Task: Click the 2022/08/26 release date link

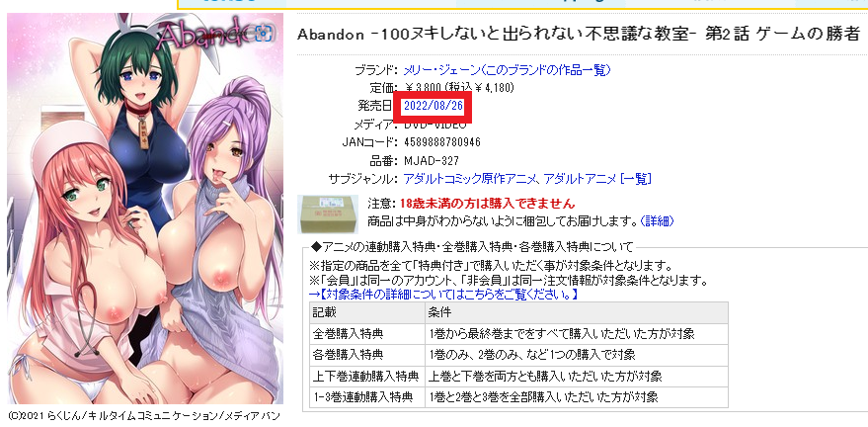Action: tap(434, 106)
